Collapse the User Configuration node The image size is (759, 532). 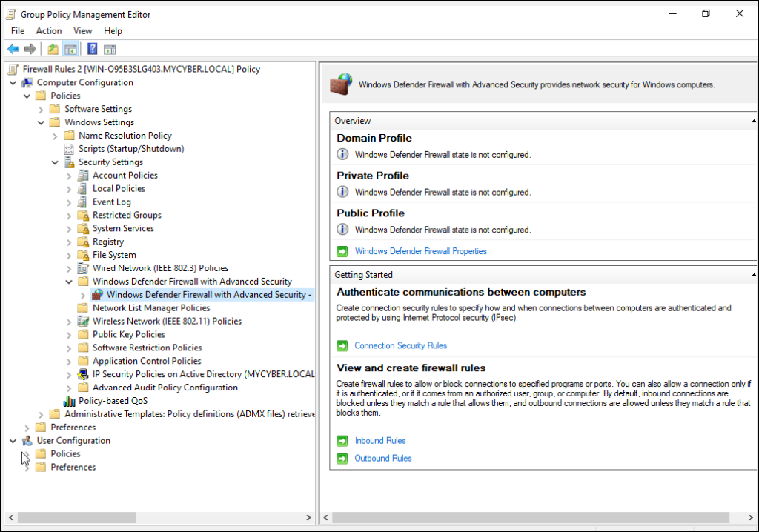[13, 441]
